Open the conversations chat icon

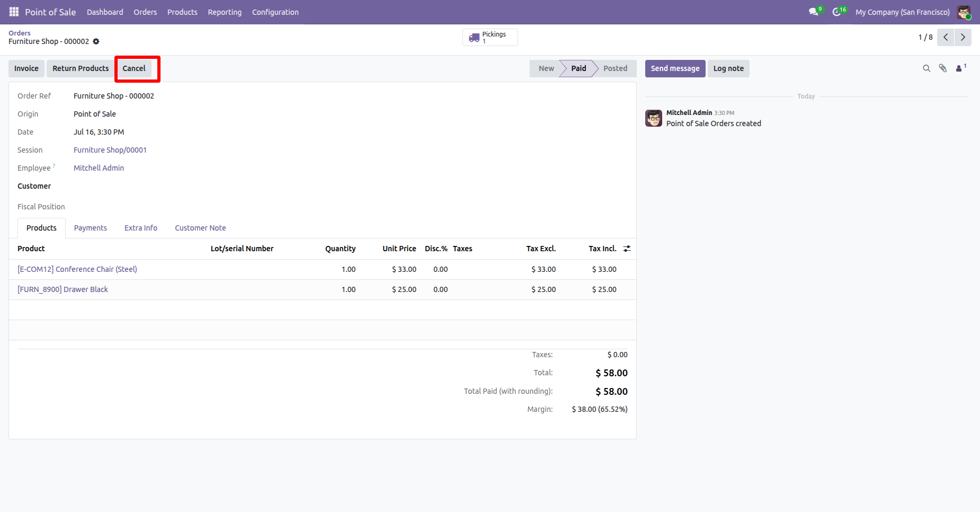coord(814,12)
